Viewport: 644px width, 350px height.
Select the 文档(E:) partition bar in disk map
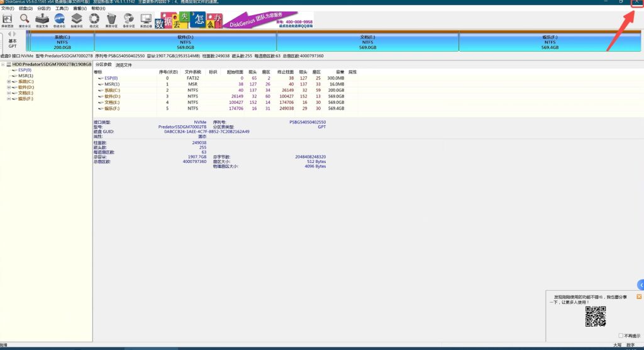click(368, 42)
